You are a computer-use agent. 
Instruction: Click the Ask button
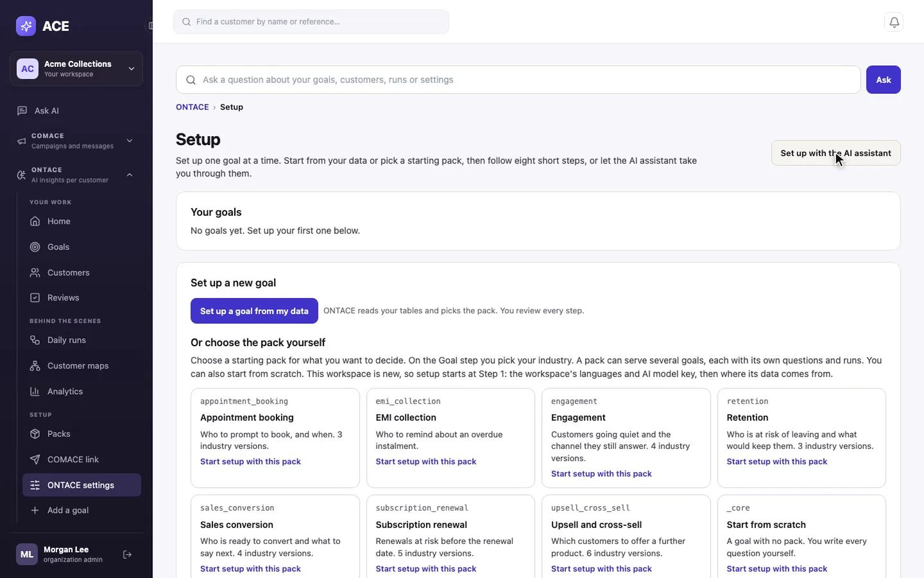[x=884, y=80]
